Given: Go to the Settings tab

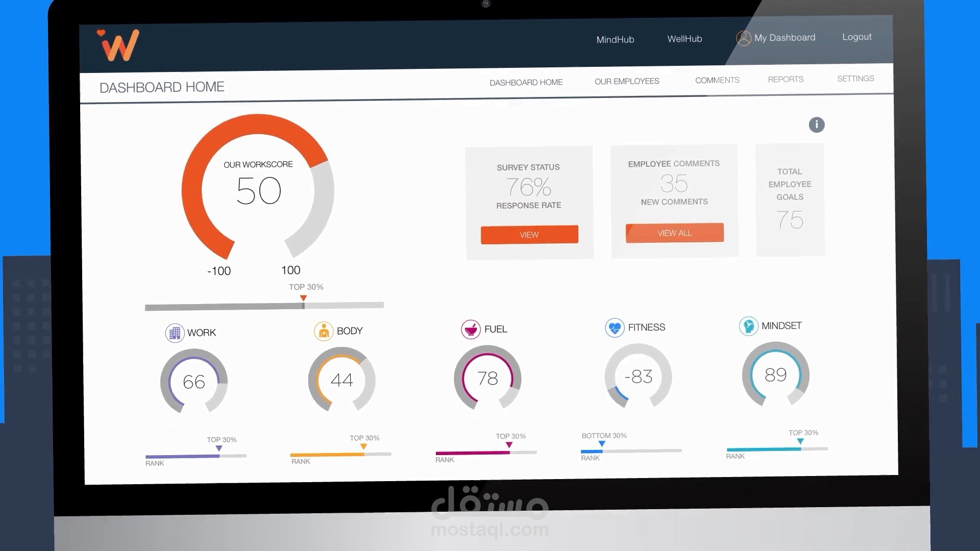Looking at the screenshot, I should click(855, 79).
